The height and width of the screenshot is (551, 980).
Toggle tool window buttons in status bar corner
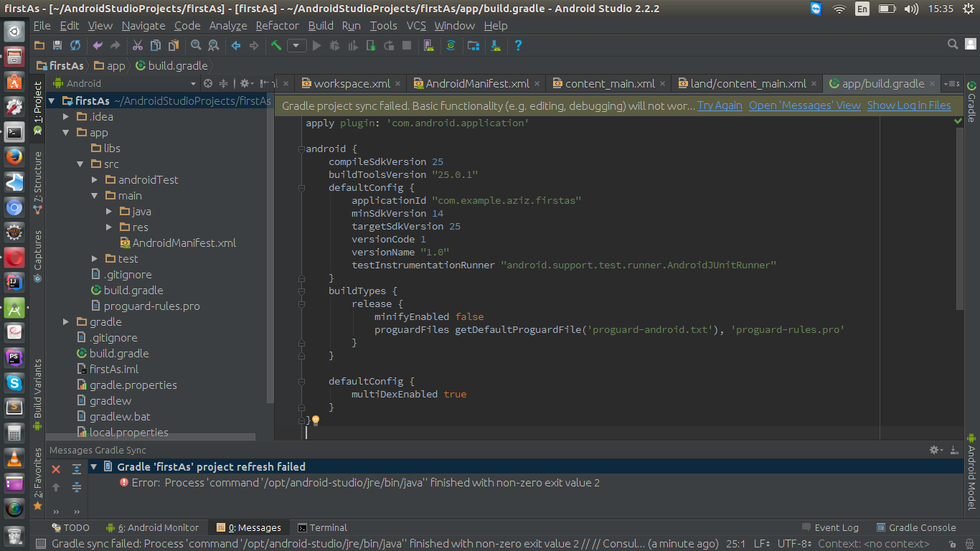[x=41, y=544]
